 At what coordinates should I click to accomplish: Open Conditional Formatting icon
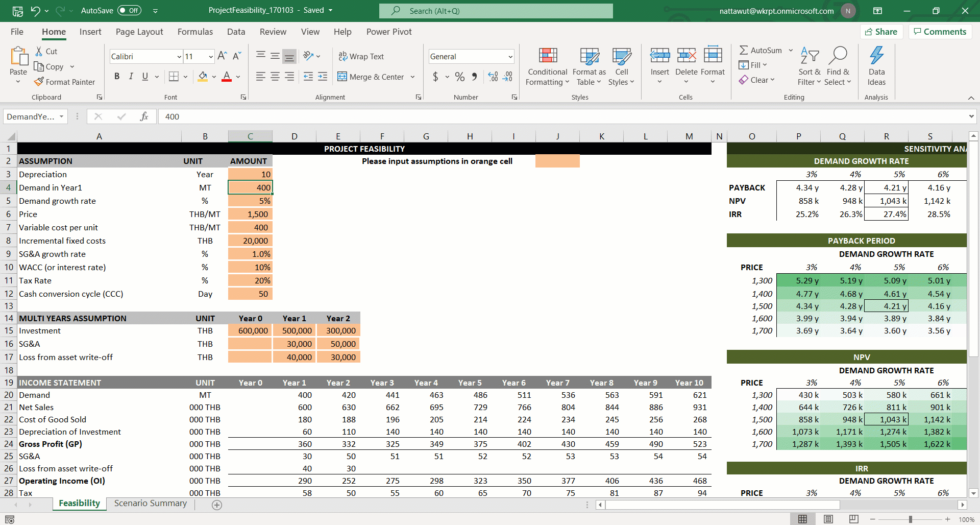tap(548, 55)
